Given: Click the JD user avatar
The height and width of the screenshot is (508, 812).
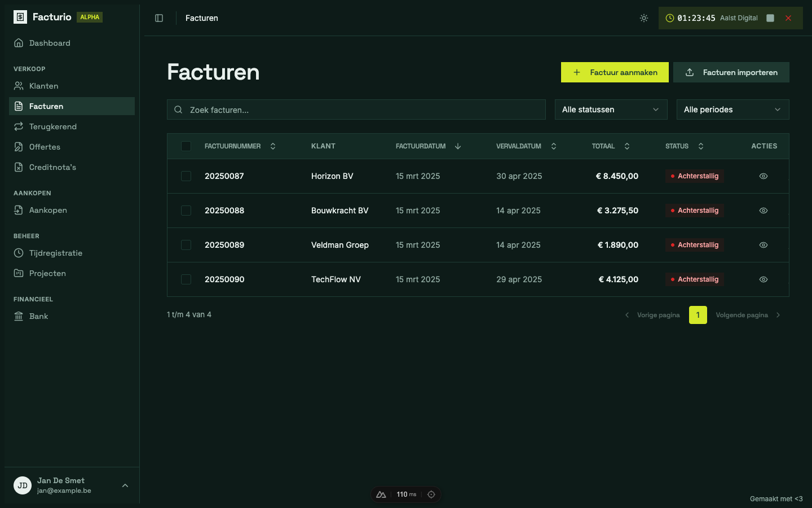Looking at the screenshot, I should tap(23, 485).
